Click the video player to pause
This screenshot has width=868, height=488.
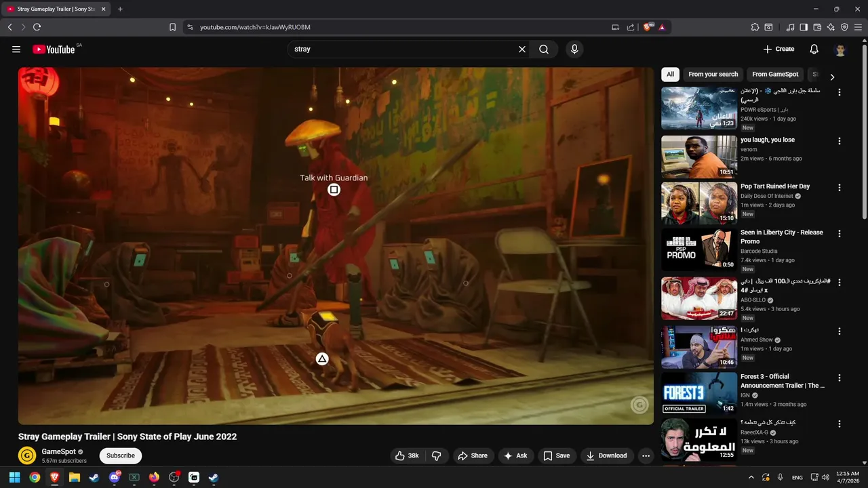[x=336, y=245]
